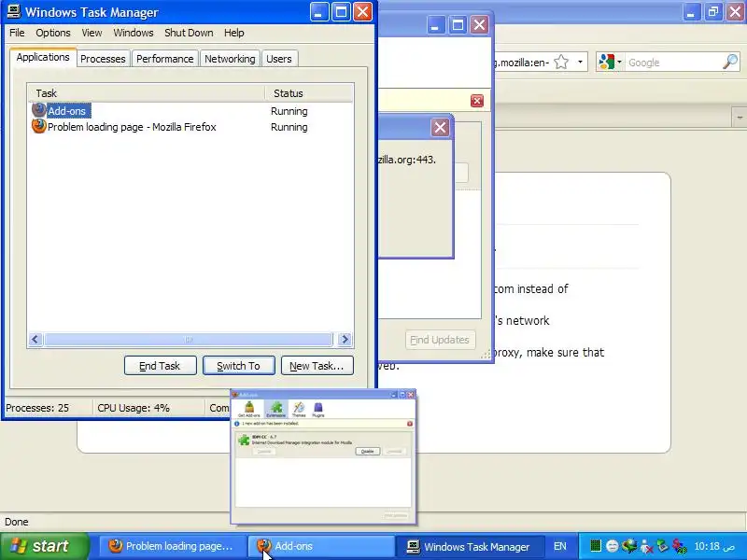Select the Applications tab
747x560 pixels.
point(43,57)
